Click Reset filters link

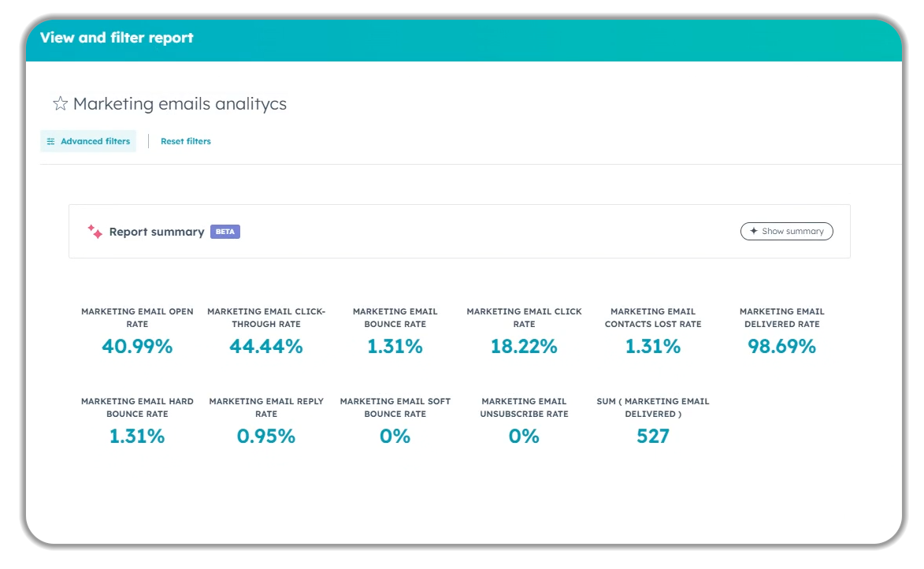point(186,141)
